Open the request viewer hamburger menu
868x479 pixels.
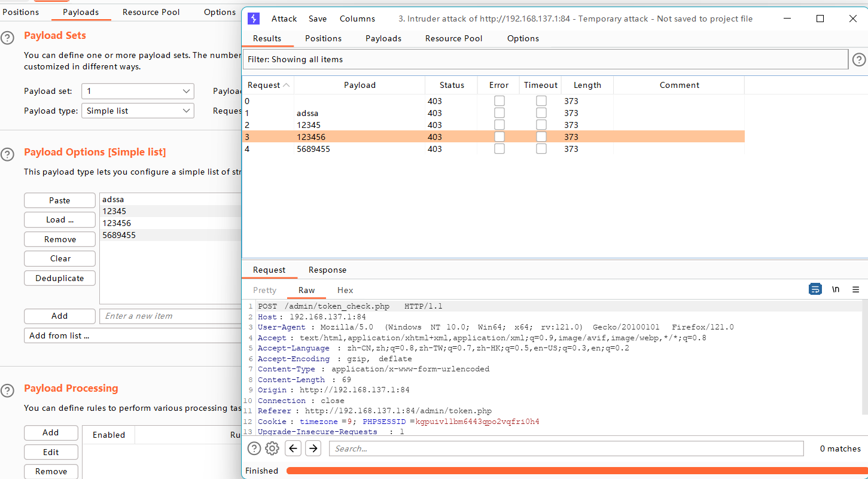point(856,289)
